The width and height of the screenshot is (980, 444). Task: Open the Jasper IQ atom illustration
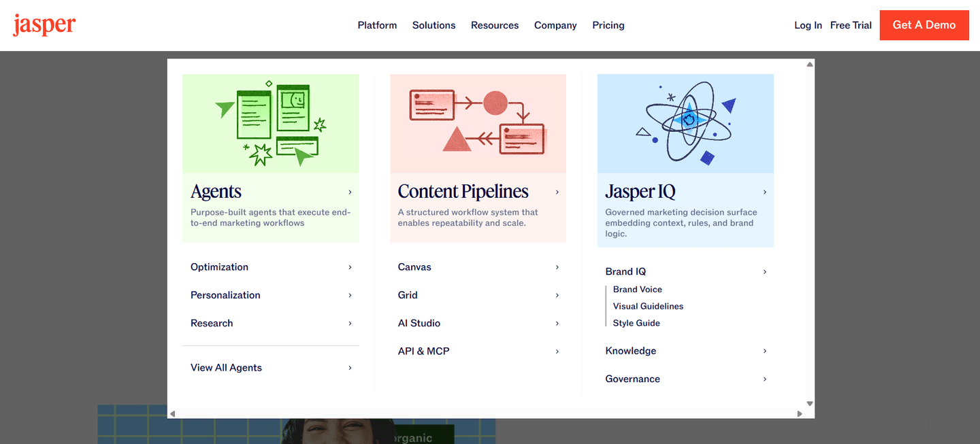[685, 124]
